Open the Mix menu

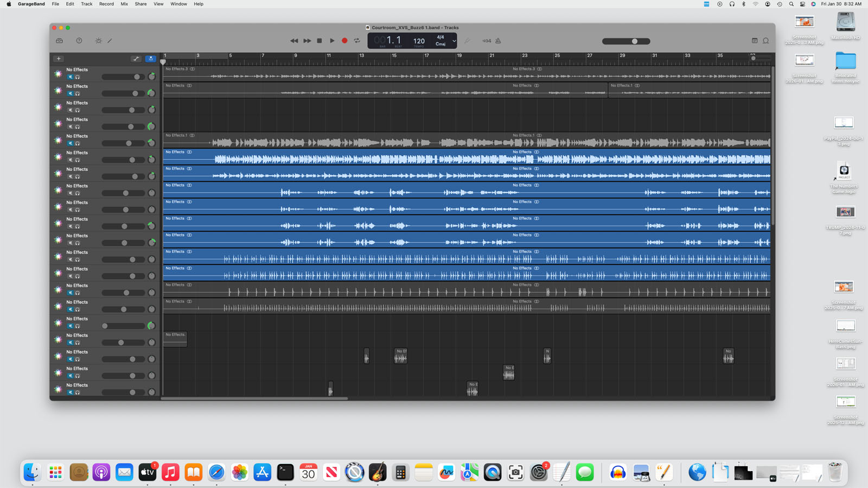tap(124, 4)
